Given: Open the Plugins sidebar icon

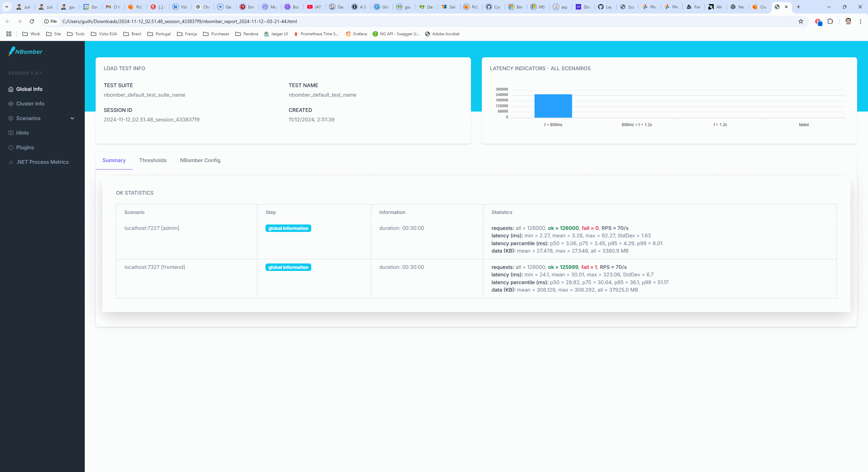Looking at the screenshot, I should coord(11,147).
